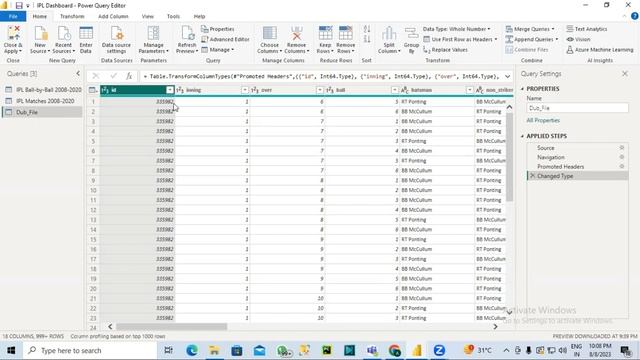Click the Split Column icon
This screenshot has width=640, height=360.
389,34
